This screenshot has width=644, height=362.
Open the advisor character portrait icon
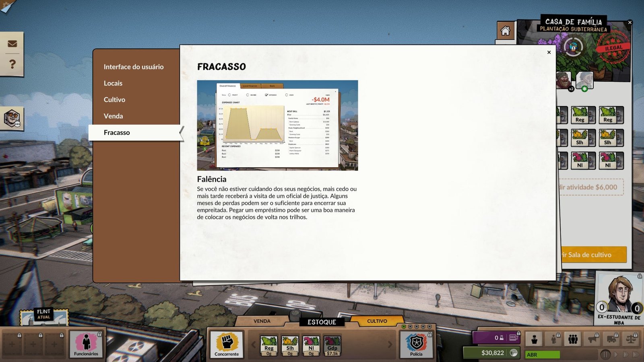click(x=12, y=119)
